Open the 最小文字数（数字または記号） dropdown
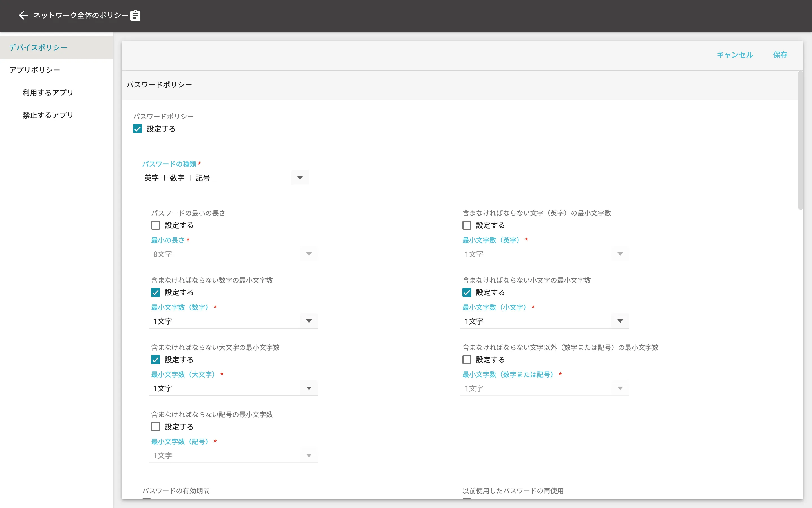The width and height of the screenshot is (812, 508). [544, 388]
